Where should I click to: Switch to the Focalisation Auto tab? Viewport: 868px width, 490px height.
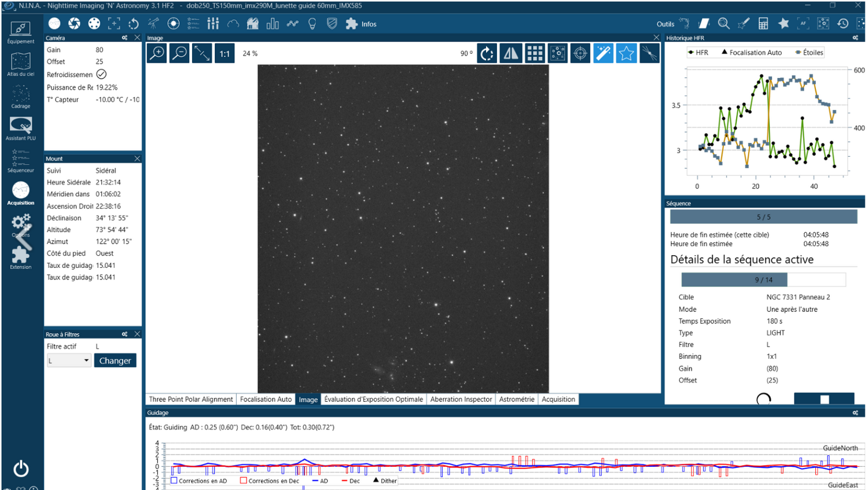pyautogui.click(x=266, y=399)
